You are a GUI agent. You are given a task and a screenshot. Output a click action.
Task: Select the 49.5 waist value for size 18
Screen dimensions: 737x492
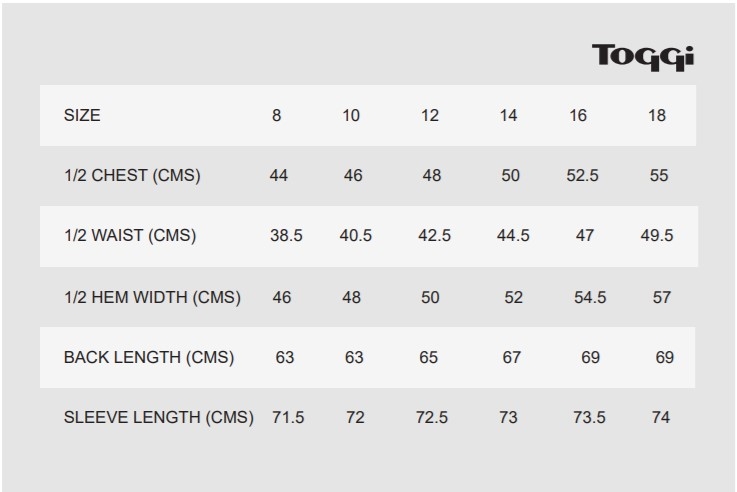click(x=657, y=236)
